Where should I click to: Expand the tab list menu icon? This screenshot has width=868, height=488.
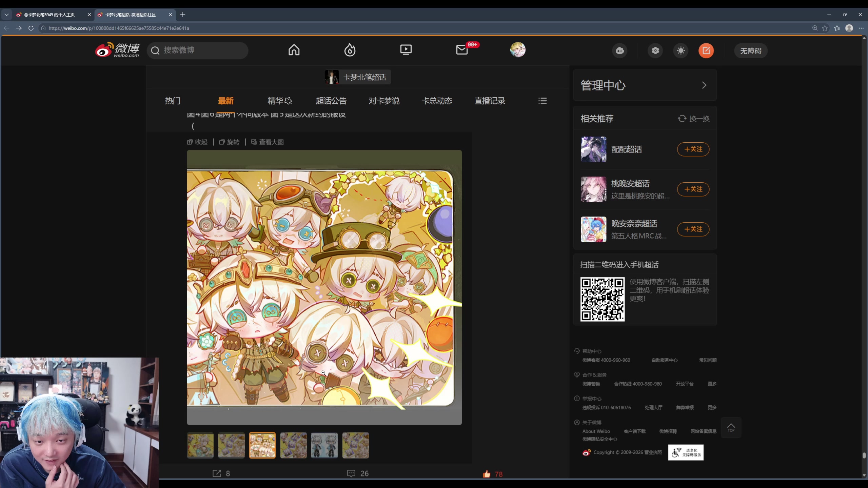[x=542, y=101]
